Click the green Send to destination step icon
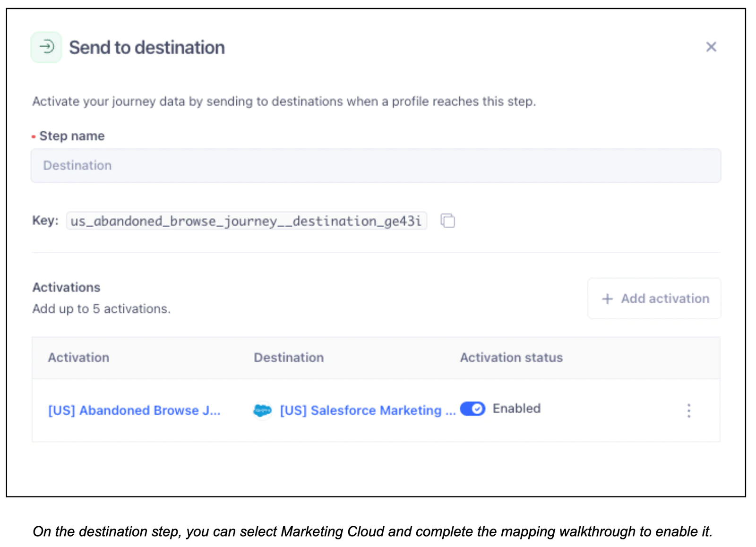Viewport: 756px width, 547px height. (x=46, y=47)
